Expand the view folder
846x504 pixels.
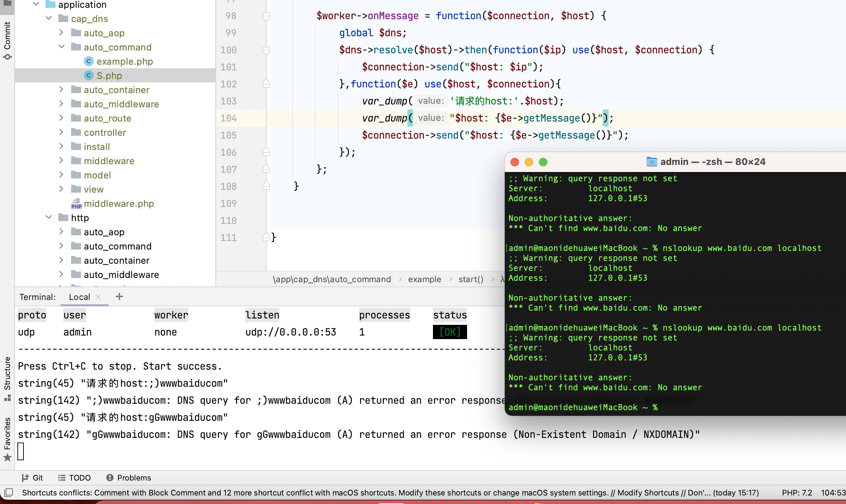[x=61, y=189]
